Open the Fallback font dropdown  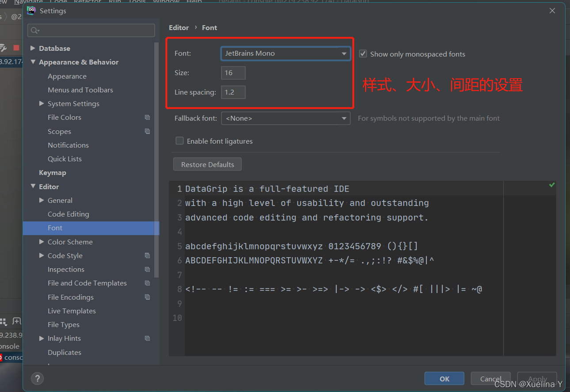(x=285, y=118)
